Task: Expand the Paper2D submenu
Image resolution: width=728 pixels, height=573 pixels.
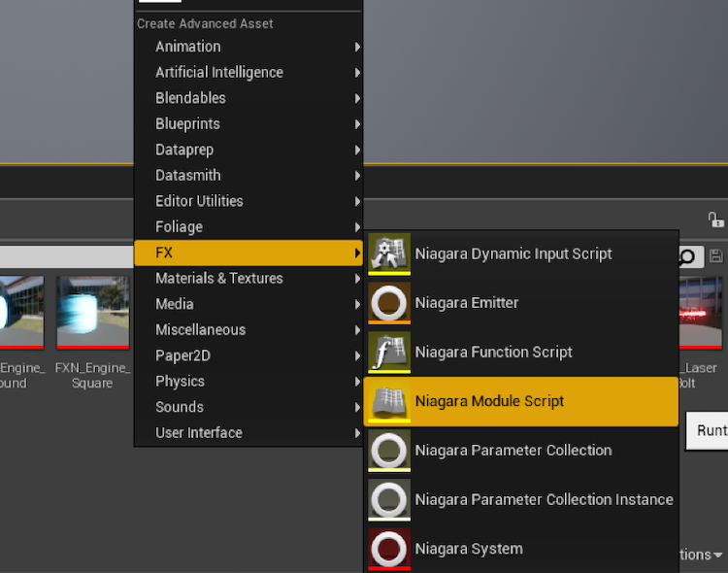Action: (x=248, y=356)
